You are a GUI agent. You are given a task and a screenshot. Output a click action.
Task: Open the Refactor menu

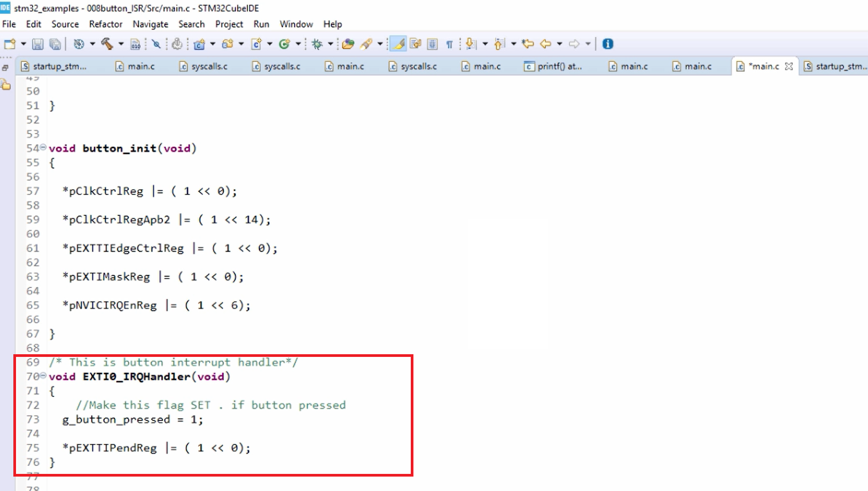pos(105,24)
